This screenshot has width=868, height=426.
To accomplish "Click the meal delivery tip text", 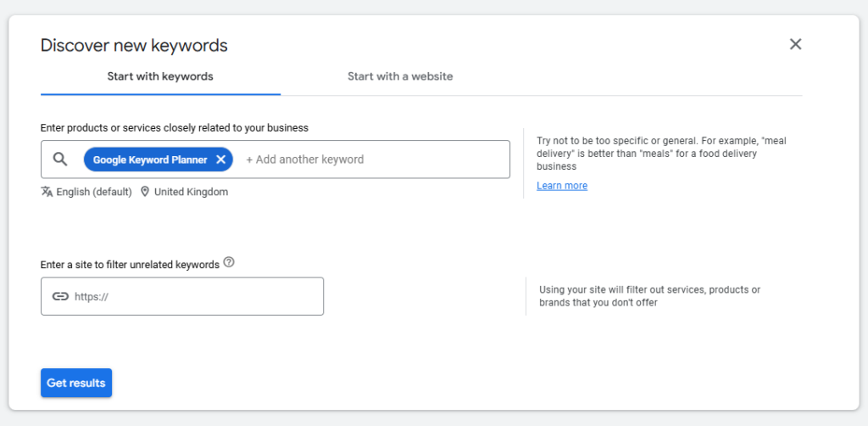I will point(661,154).
